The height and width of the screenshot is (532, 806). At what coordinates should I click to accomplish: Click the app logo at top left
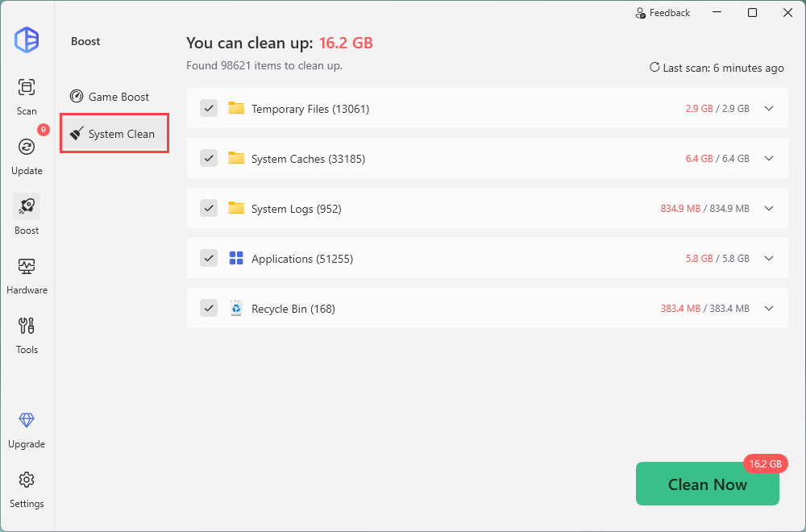click(x=27, y=40)
